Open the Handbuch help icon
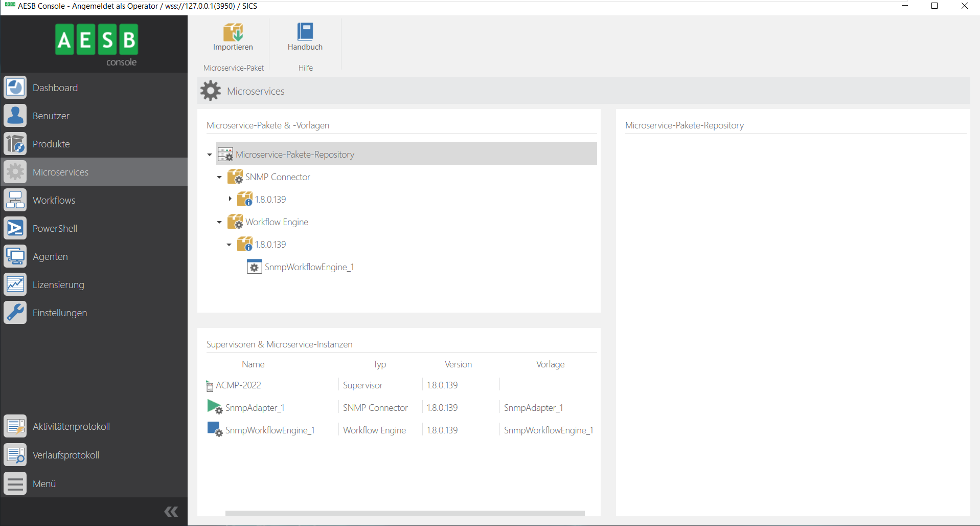Image resolution: width=980 pixels, height=526 pixels. [305, 33]
